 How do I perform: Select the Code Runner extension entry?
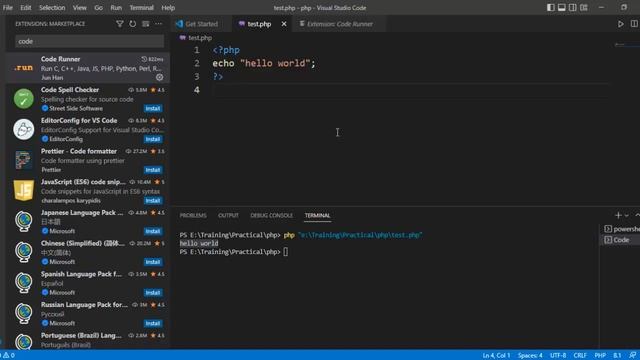[87, 68]
